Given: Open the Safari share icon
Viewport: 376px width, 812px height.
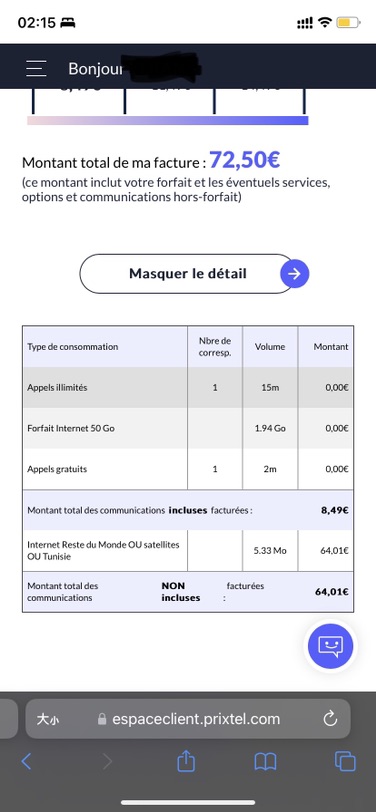Looking at the screenshot, I should point(186,761).
